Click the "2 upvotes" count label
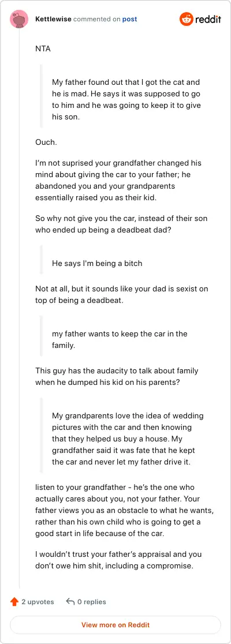This screenshot has height=644, width=231. click(x=38, y=602)
